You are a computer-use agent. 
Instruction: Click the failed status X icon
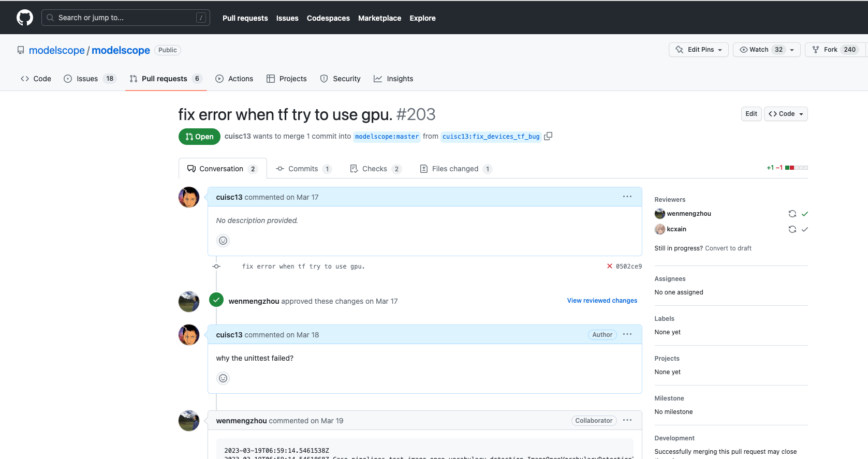610,266
